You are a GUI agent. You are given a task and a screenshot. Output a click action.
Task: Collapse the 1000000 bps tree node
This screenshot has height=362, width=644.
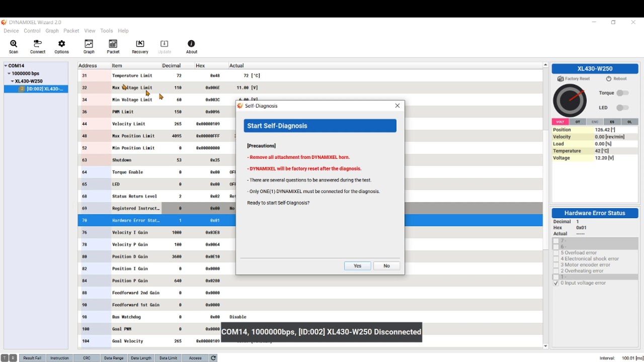pos(9,73)
